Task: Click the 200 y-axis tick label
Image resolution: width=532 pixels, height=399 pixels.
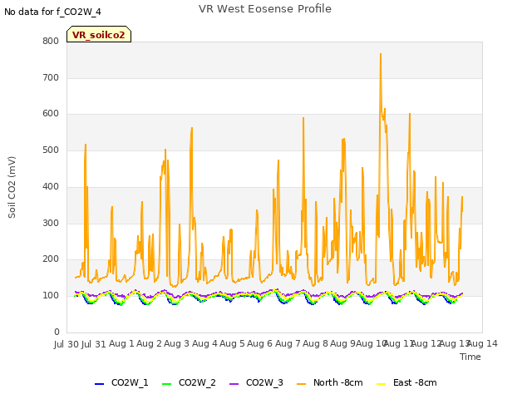Action: tap(51, 259)
